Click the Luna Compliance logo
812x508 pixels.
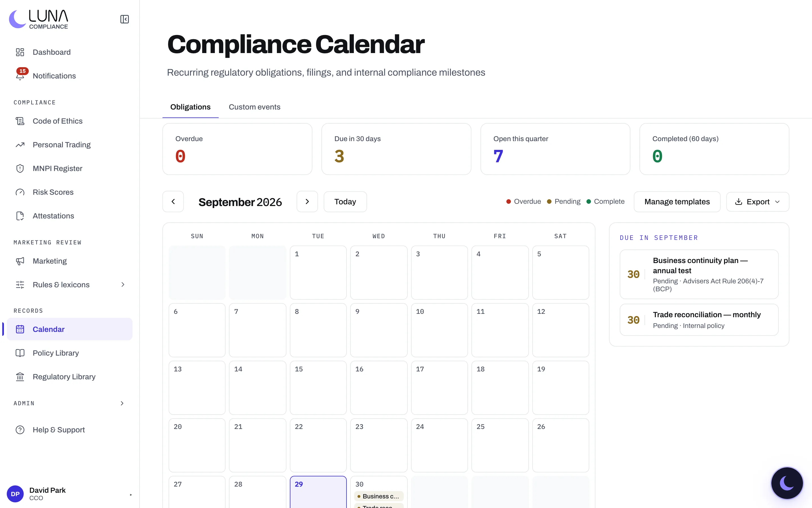[39, 19]
